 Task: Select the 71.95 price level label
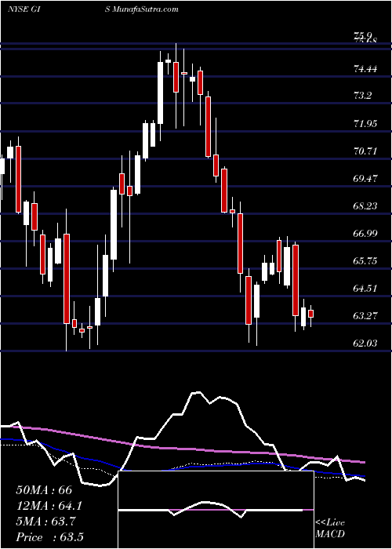click(365, 124)
